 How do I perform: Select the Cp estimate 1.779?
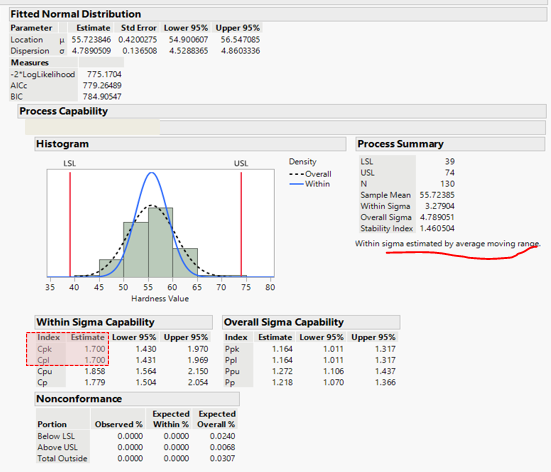coord(95,382)
